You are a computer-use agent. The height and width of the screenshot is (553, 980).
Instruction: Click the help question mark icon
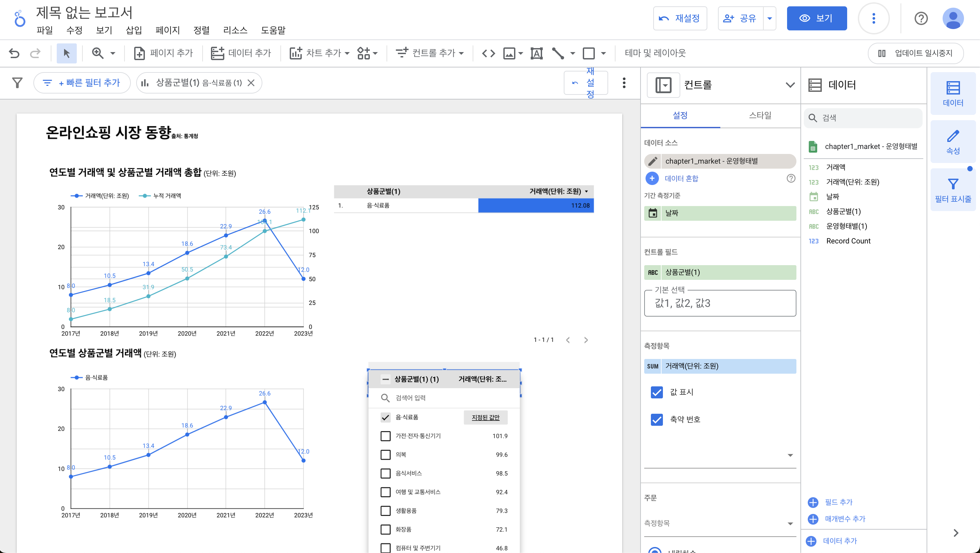pos(921,18)
